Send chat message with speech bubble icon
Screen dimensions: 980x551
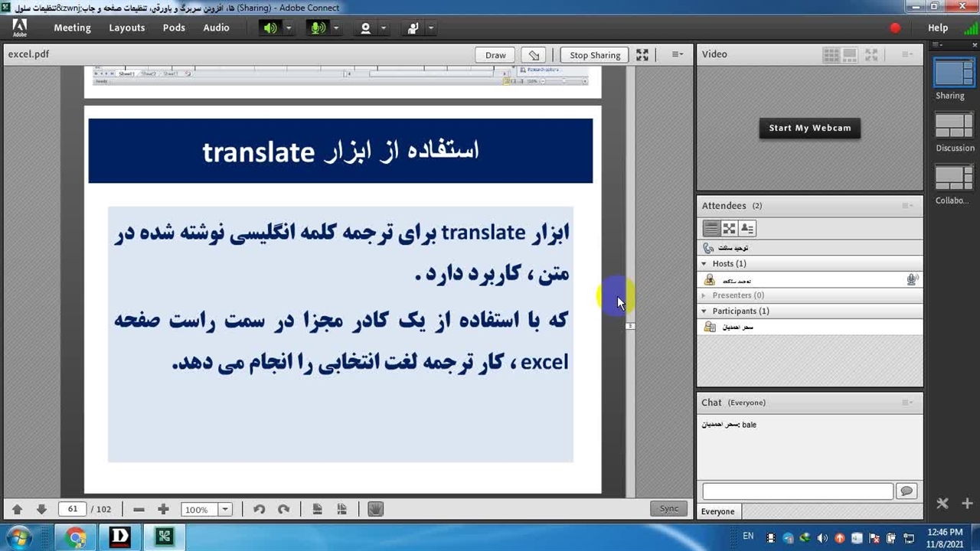(x=906, y=491)
